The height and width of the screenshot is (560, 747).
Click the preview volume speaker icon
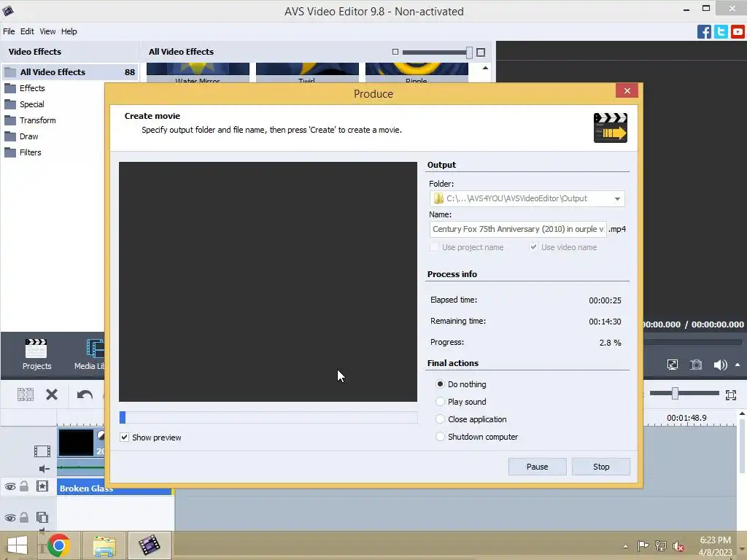coord(720,365)
